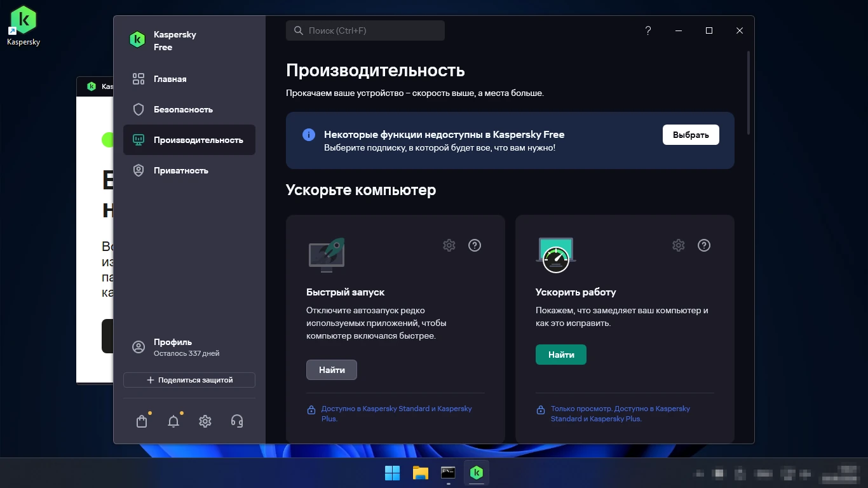
Task: Click the vertical scrollbar of main panel
Action: pos(749,92)
